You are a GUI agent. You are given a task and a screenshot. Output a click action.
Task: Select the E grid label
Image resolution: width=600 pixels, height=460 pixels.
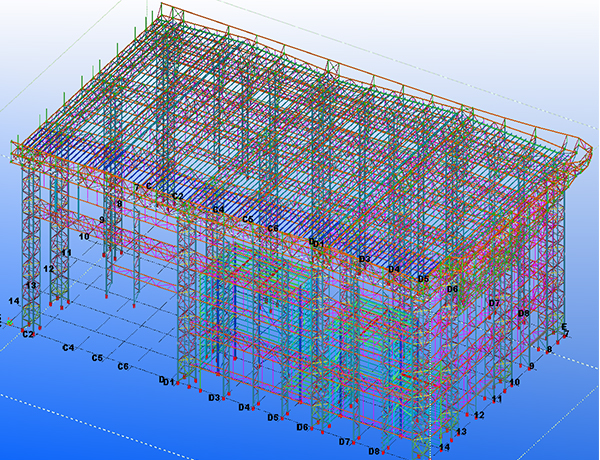click(564, 327)
